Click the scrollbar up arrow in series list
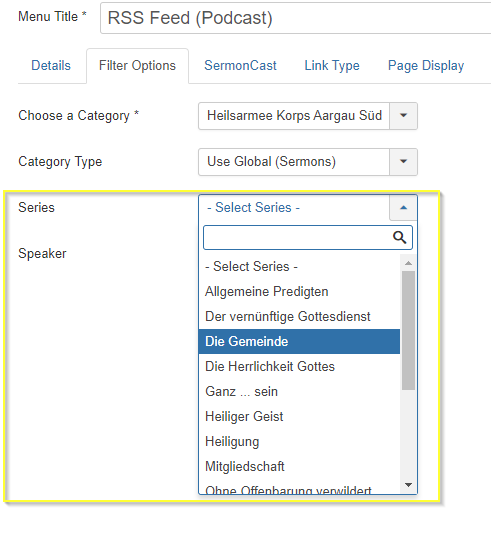The width and height of the screenshot is (491, 538). pyautogui.click(x=408, y=263)
